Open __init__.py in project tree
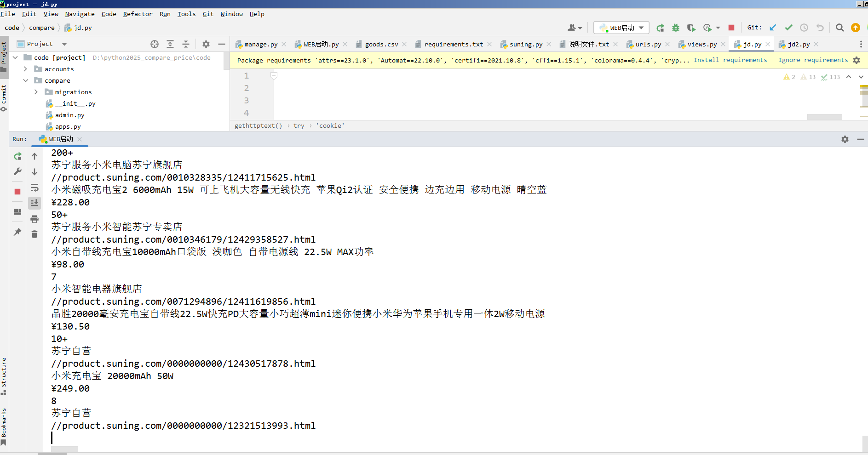This screenshot has width=868, height=455. point(75,103)
